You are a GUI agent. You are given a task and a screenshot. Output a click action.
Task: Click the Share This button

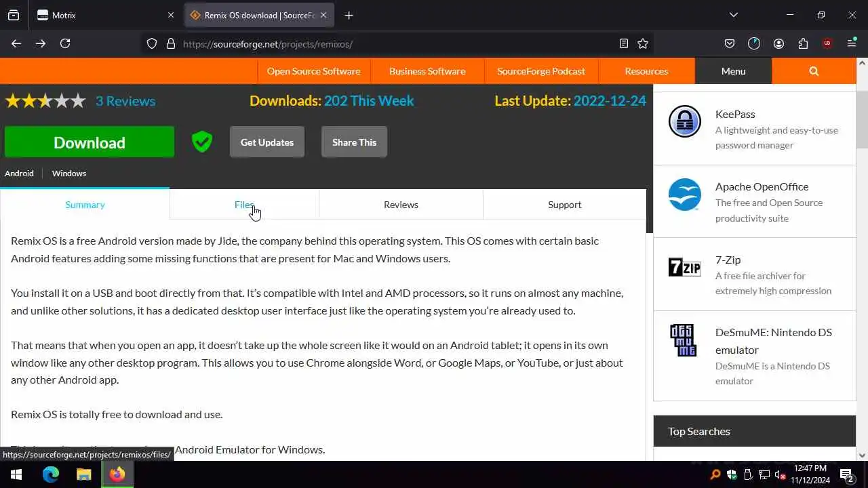(x=354, y=142)
